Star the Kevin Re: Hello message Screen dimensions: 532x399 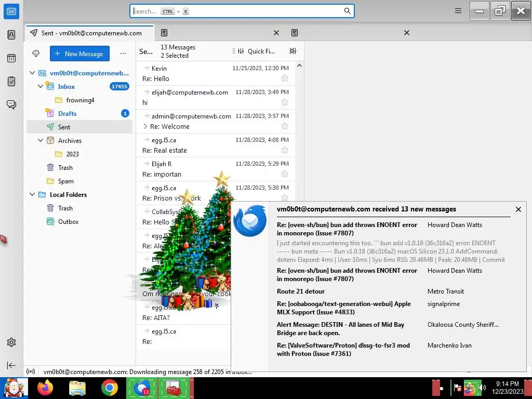[285, 78]
